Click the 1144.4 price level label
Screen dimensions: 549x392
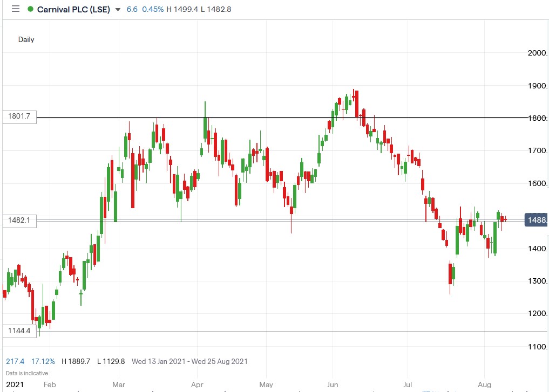point(19,331)
